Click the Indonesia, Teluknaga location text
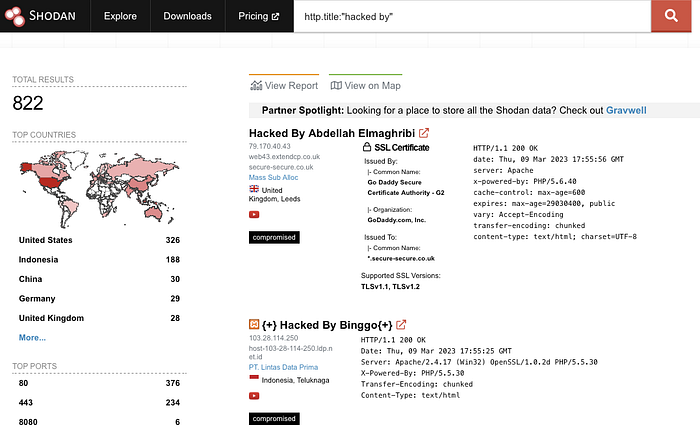 [x=296, y=380]
